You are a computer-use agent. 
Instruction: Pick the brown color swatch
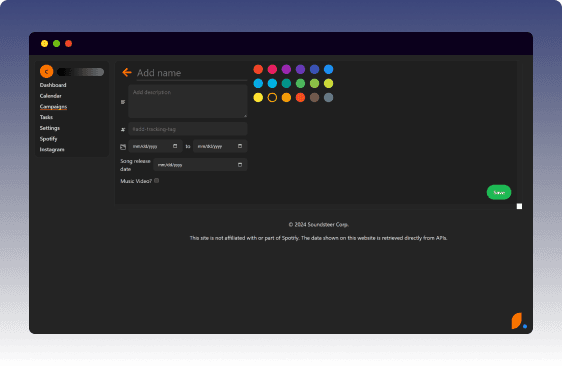pos(314,98)
